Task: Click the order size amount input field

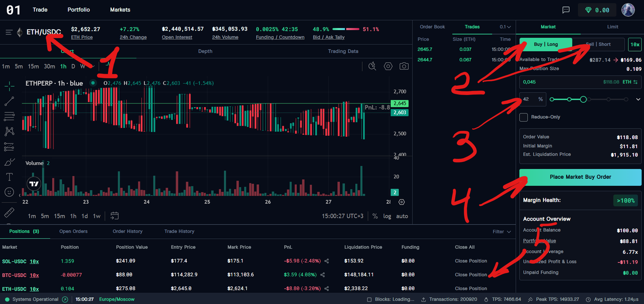Action: pos(581,82)
